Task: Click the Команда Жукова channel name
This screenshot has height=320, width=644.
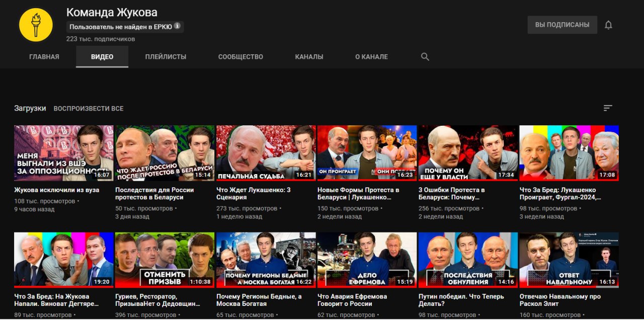Action: (x=112, y=12)
